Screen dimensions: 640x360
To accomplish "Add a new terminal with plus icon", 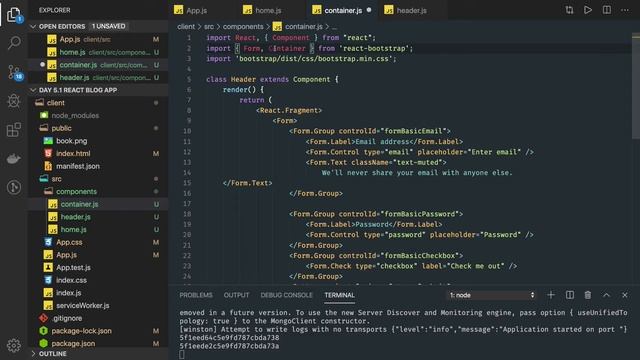I will click(x=551, y=295).
